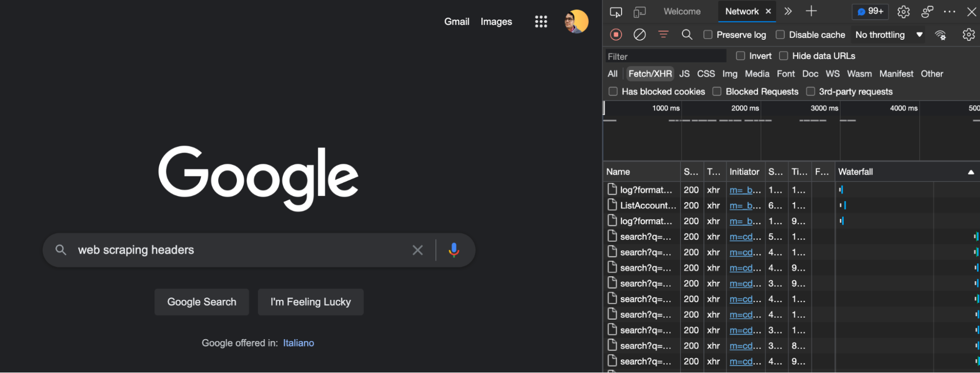Clear the network log icon
Screen dimensions: 980x373
(x=640, y=35)
